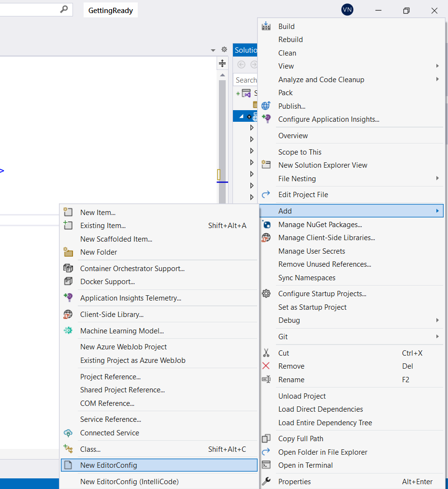Click the Build icon in the context menu
Viewport: 448px width, 489px height.
266,26
